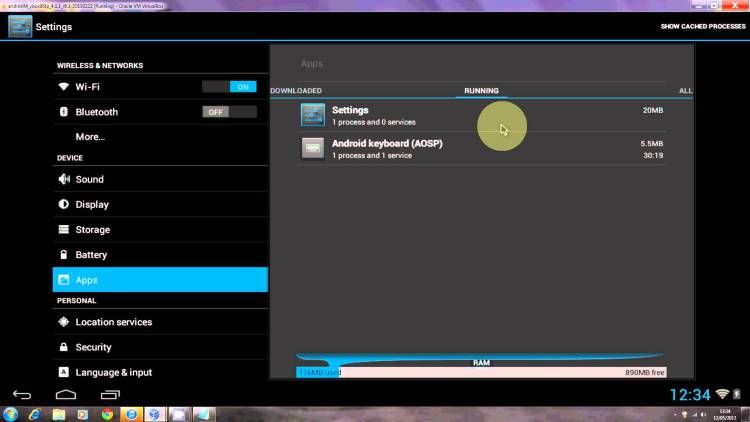Click Show Cached Processes
Screen dimensions: 750x422
pos(702,26)
